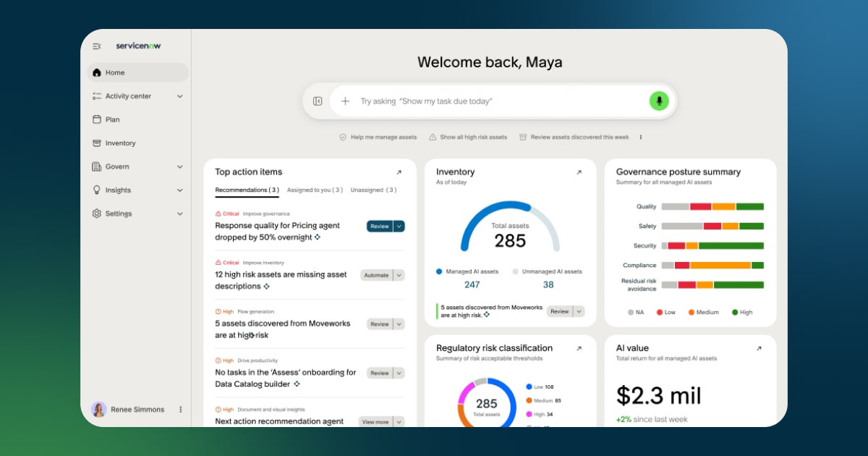Click the plus icon in prompt bar
Screen dimensions: 868x456
345,101
